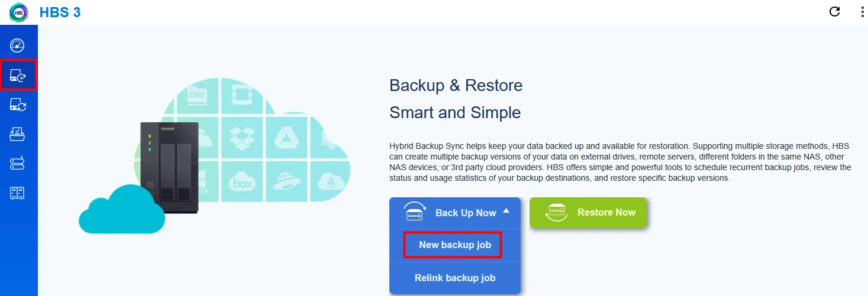Viewport: 868px width, 296px height.
Task: Click the Backup & Restore heading
Action: [456, 86]
